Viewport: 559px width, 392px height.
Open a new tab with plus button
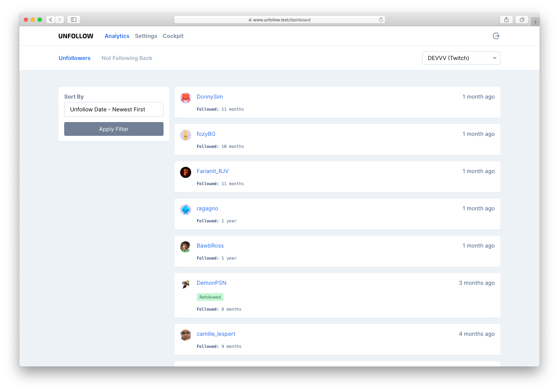pos(535,22)
